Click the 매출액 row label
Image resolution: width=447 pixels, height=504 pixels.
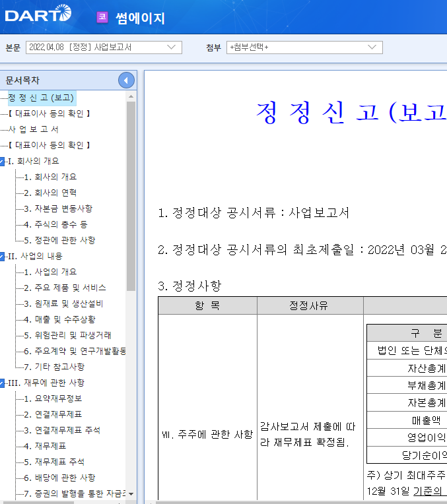click(427, 420)
